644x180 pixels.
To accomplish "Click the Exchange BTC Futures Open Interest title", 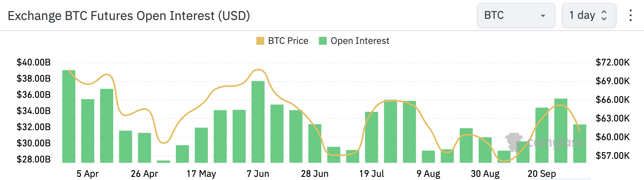I will 129,16.
